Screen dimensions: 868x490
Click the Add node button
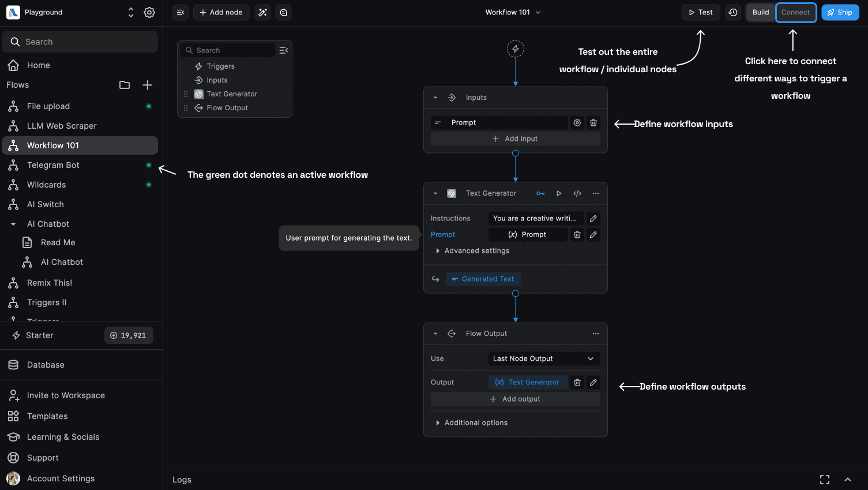(221, 12)
